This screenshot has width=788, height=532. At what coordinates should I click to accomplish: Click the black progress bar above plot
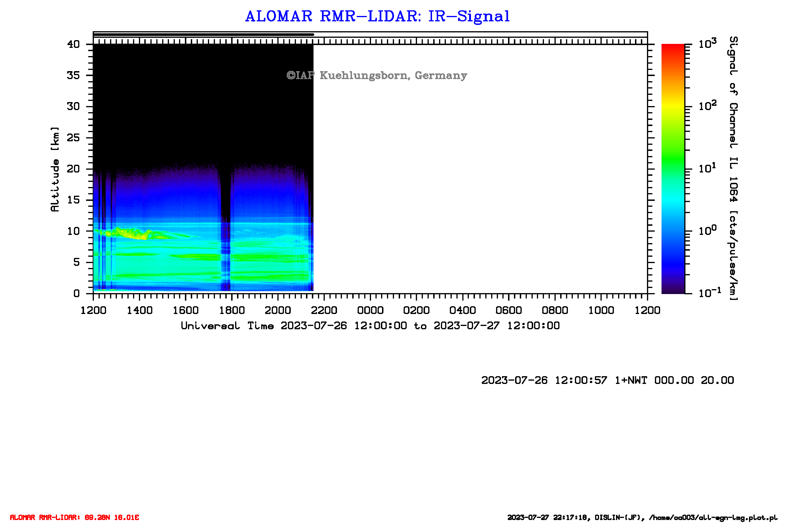203,34
